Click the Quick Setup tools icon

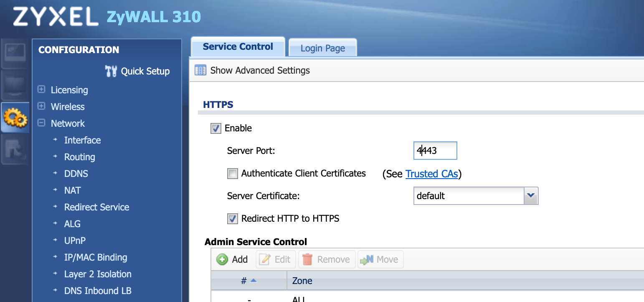(111, 71)
